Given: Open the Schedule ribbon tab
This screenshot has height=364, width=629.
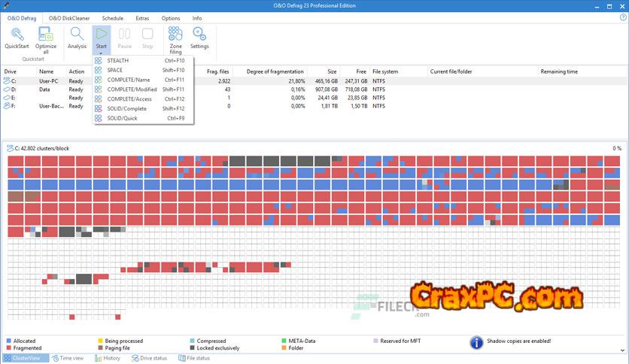Looking at the screenshot, I should pos(112,17).
